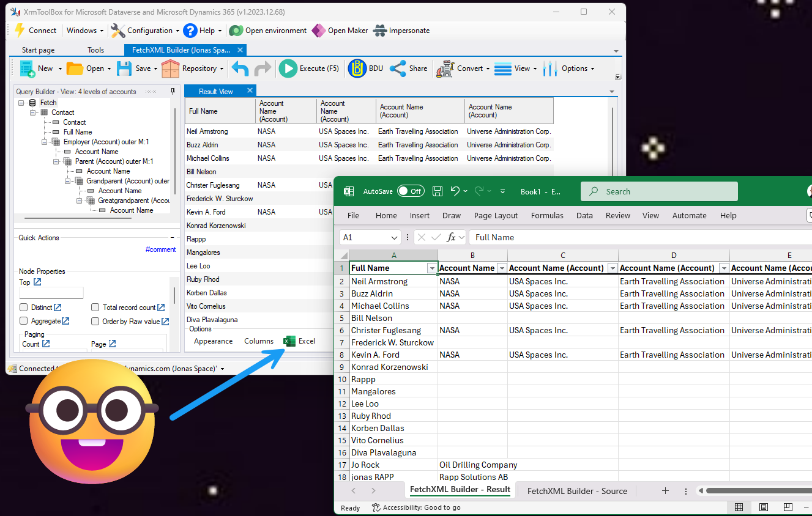The image size is (812, 516).
Task: Collapse the Fetch root tree node
Action: click(22, 103)
